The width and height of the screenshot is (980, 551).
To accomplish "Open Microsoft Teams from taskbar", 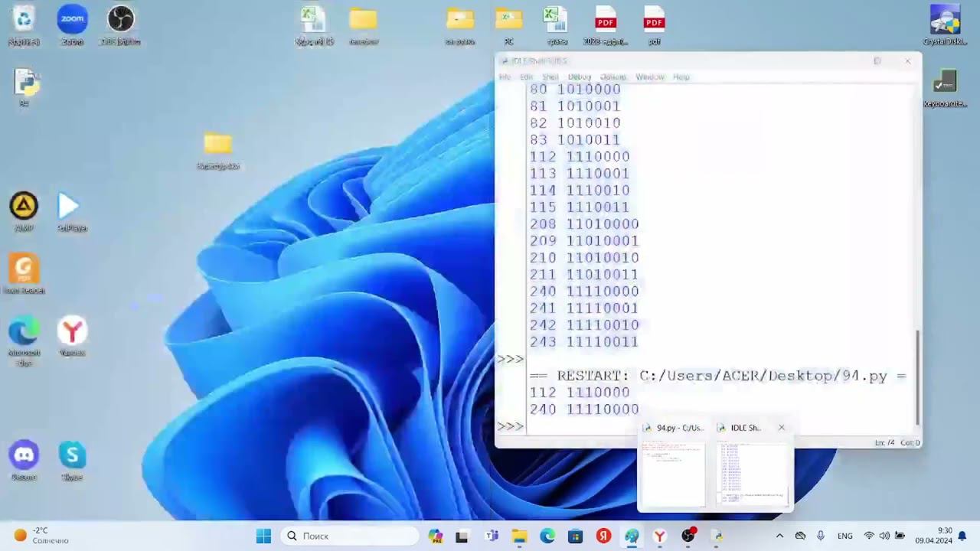I will click(492, 536).
